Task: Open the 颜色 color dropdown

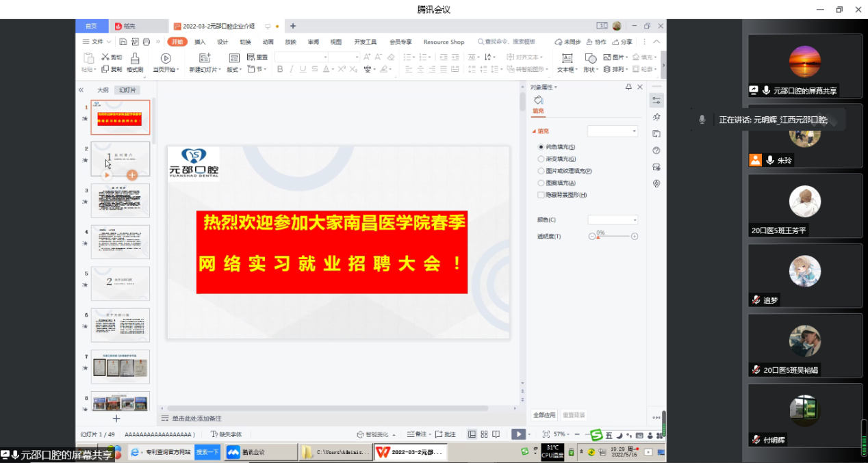Action: pyautogui.click(x=613, y=220)
